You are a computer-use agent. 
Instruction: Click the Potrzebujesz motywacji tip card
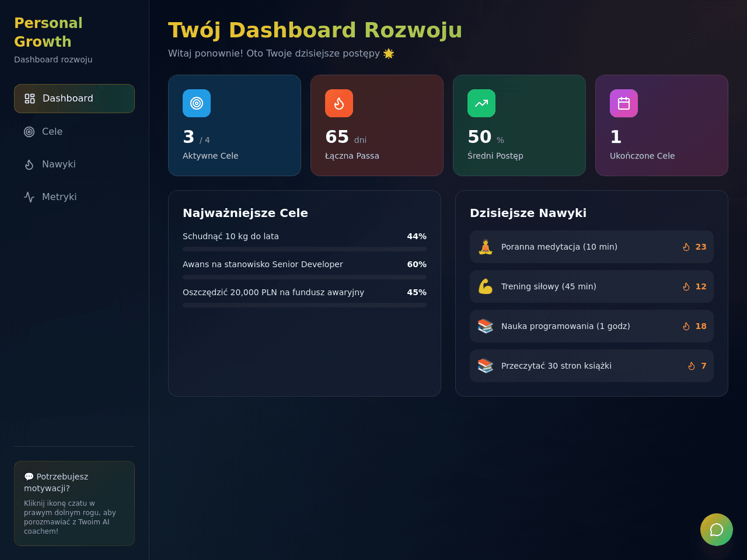pos(74,503)
